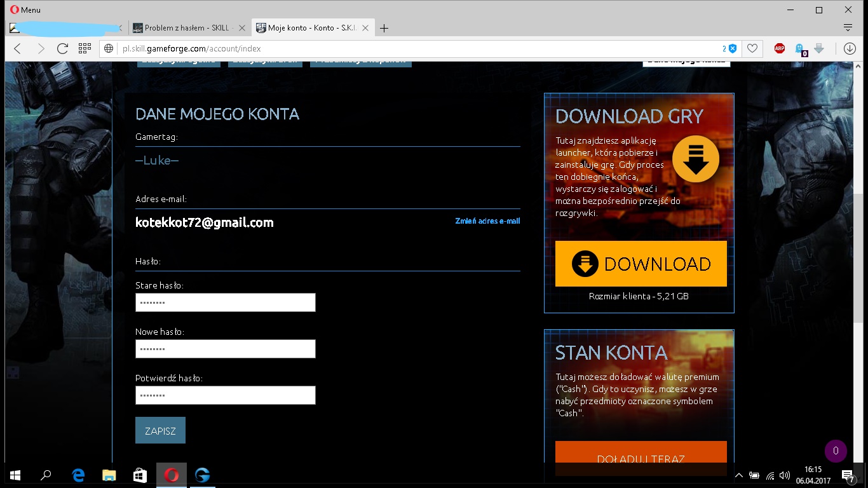Click the 'STAN KONTA' heading
The width and height of the screenshot is (868, 488).
(611, 353)
